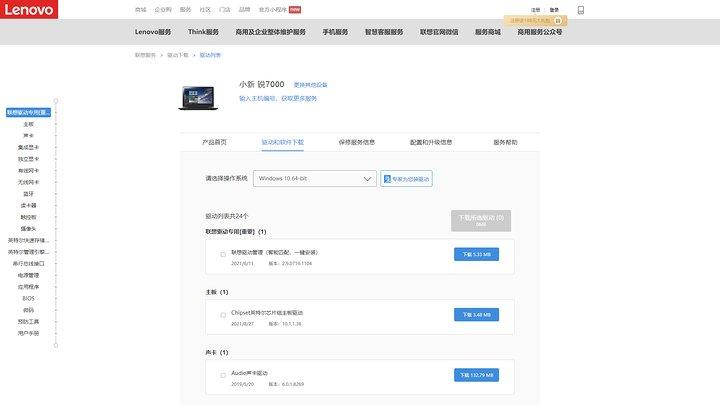Screen dimensions: 720x405
Task: Download the 5.33 MB Lenovo driver manager
Action: click(476, 254)
